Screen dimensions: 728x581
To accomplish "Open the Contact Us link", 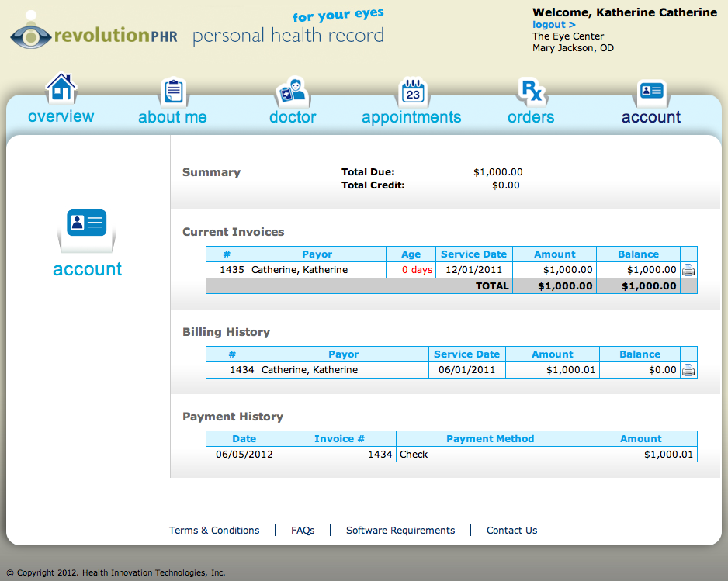I will tap(511, 531).
